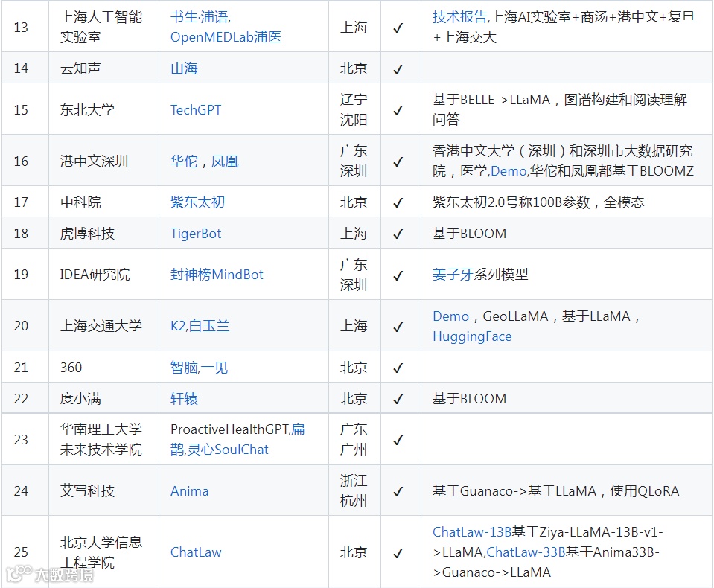Click the 广东广州 location cell
Viewport: 714px width, 588px height.
[x=354, y=440]
